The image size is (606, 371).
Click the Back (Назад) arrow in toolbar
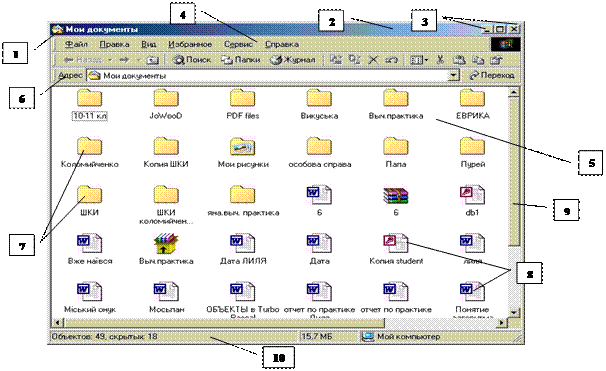[83, 60]
